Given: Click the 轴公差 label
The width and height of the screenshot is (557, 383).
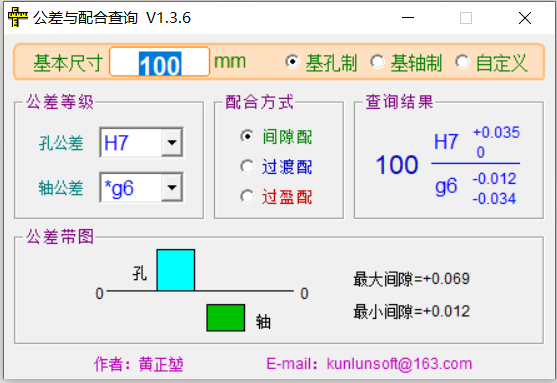Looking at the screenshot, I should [x=61, y=188].
